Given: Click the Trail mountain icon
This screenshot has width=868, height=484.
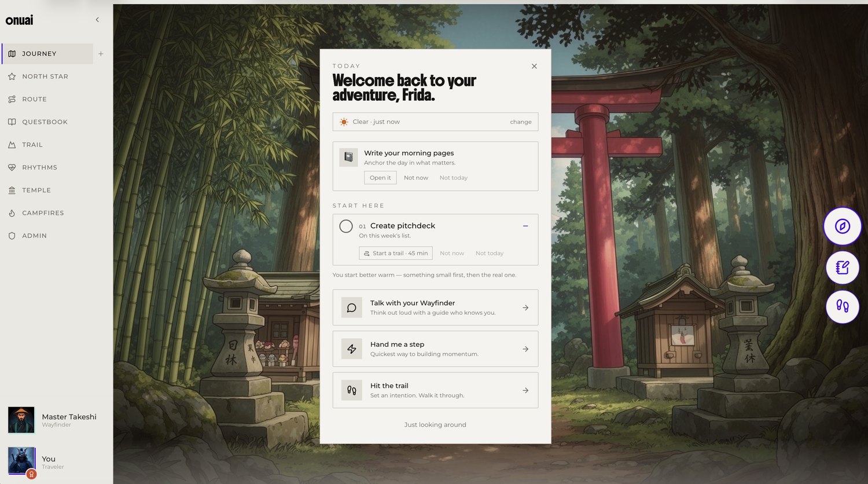Looking at the screenshot, I should (12, 145).
